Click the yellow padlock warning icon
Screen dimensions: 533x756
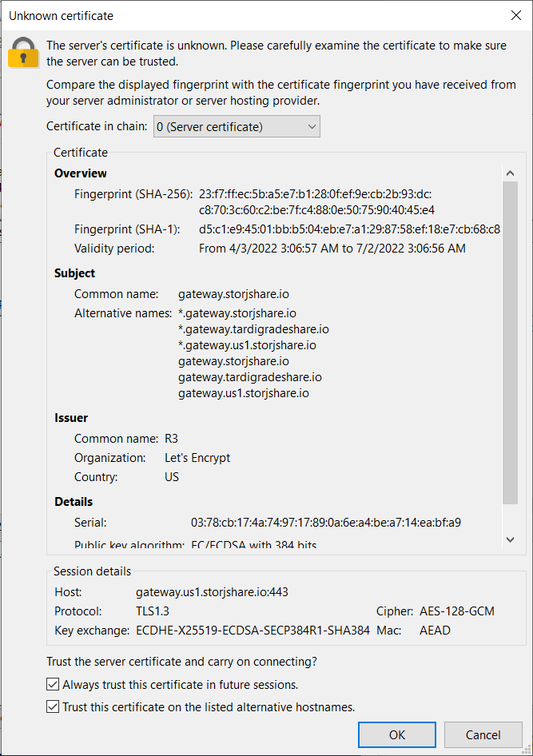(23, 53)
